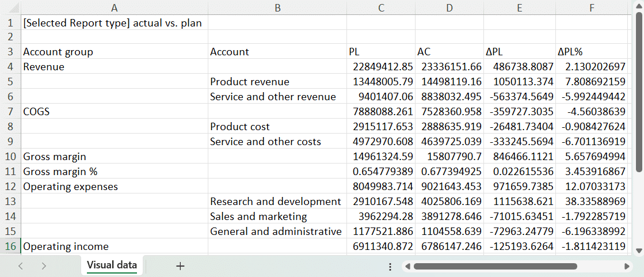
Task: Select the Research and development cell
Action: [x=276, y=202]
